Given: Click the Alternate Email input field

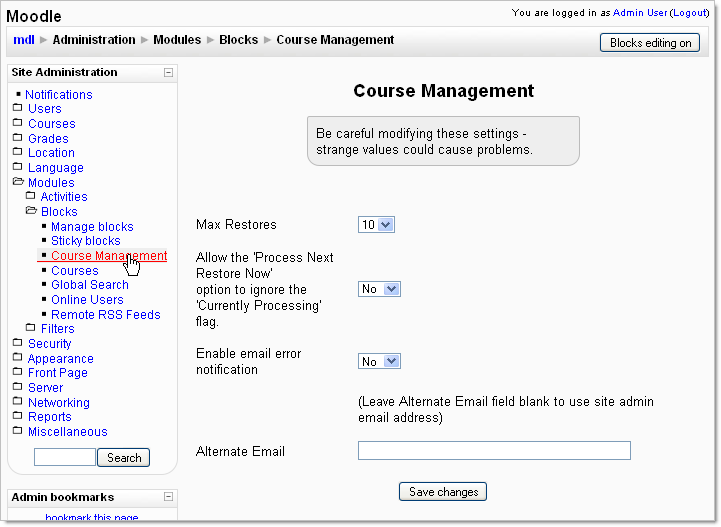Looking at the screenshot, I should click(x=494, y=451).
